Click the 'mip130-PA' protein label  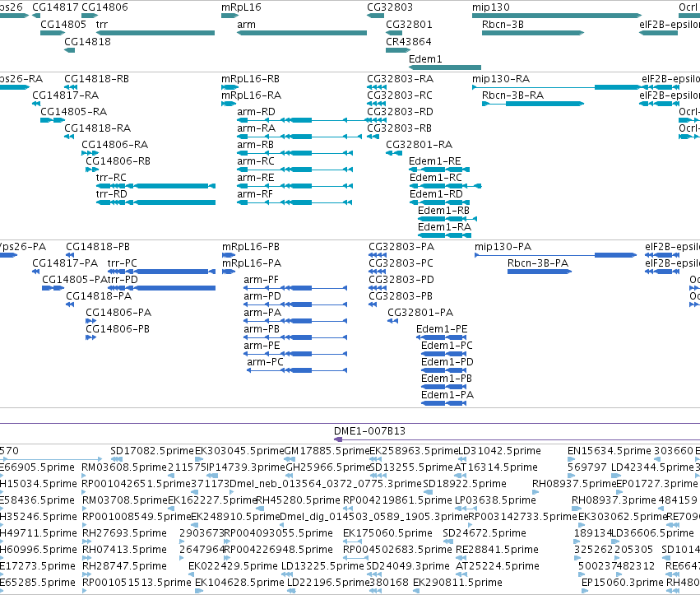click(503, 247)
